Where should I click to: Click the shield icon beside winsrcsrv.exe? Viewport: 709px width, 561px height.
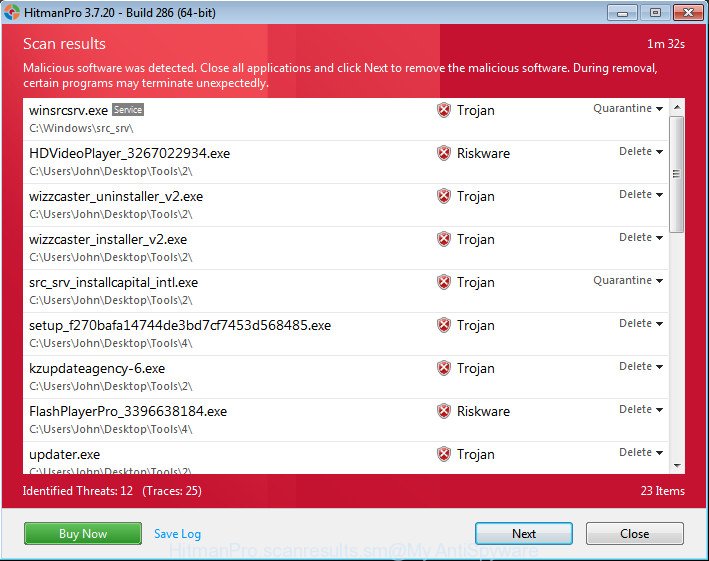click(444, 110)
